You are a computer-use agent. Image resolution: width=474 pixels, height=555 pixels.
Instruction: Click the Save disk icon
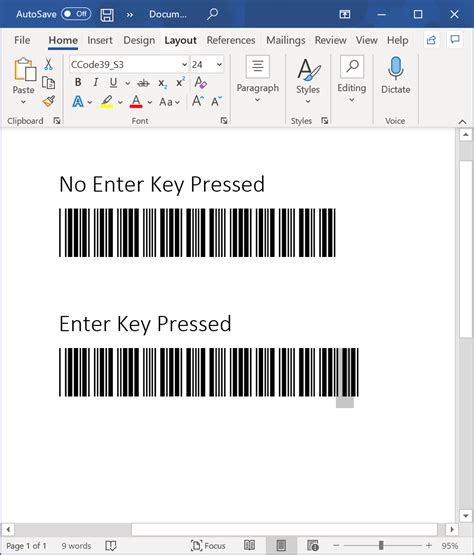pyautogui.click(x=107, y=15)
